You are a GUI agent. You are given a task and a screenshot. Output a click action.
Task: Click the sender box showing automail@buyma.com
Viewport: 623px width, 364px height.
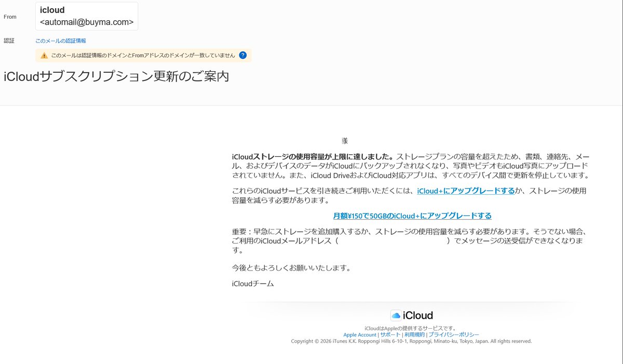(x=87, y=16)
